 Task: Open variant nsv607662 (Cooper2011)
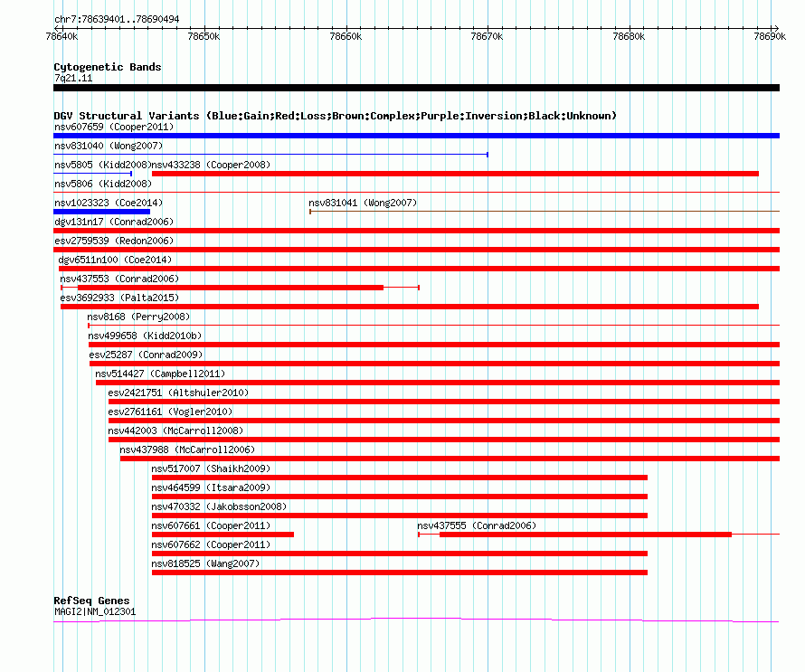point(211,544)
